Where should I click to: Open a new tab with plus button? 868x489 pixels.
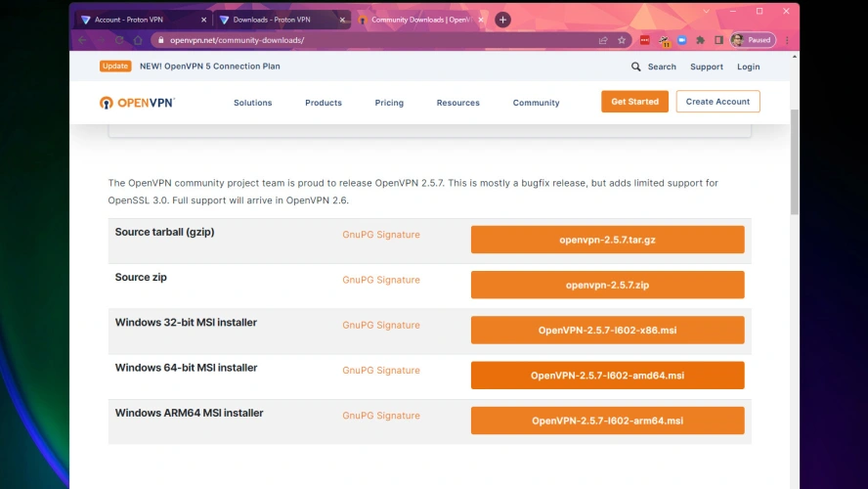[x=502, y=20]
